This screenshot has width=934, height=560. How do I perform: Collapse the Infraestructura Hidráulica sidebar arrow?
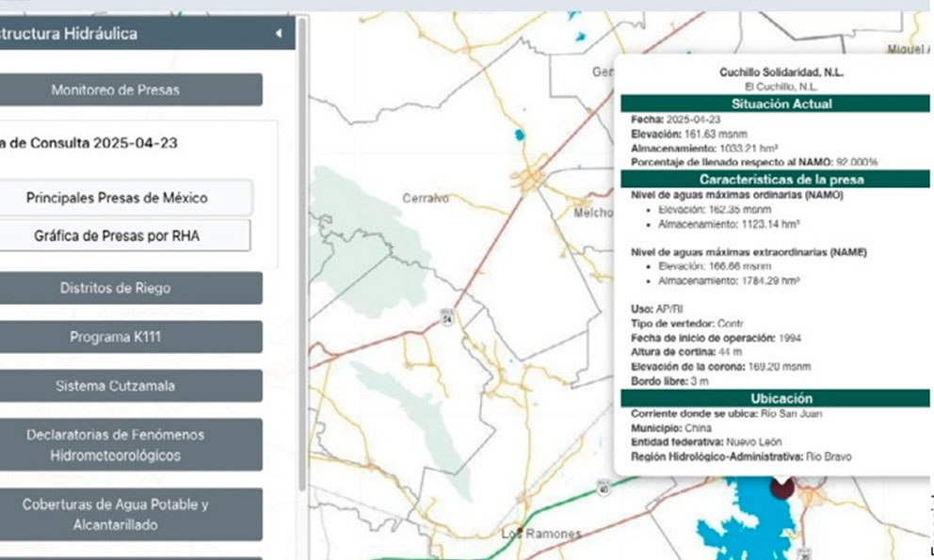[279, 34]
